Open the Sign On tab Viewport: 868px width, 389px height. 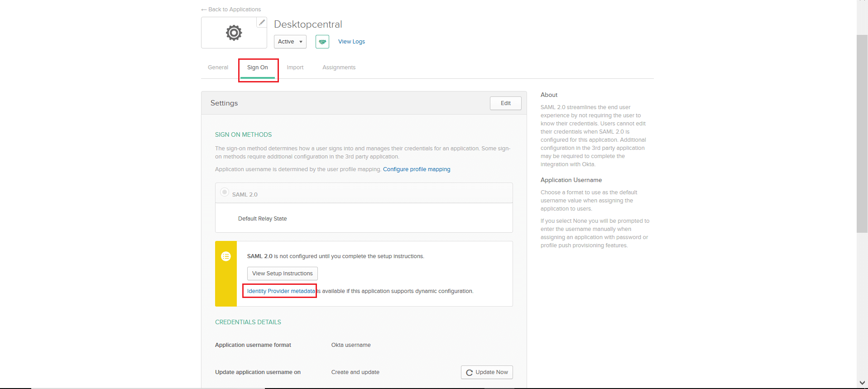pyautogui.click(x=258, y=67)
